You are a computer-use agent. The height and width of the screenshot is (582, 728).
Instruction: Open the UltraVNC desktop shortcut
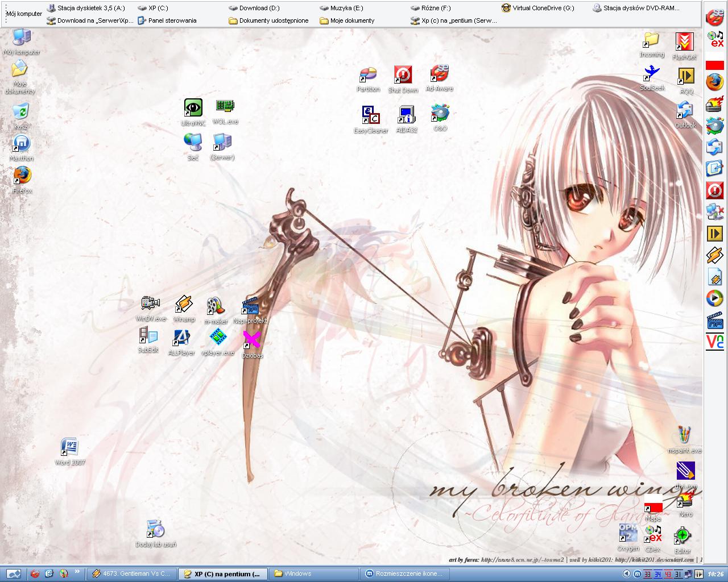pyautogui.click(x=193, y=112)
